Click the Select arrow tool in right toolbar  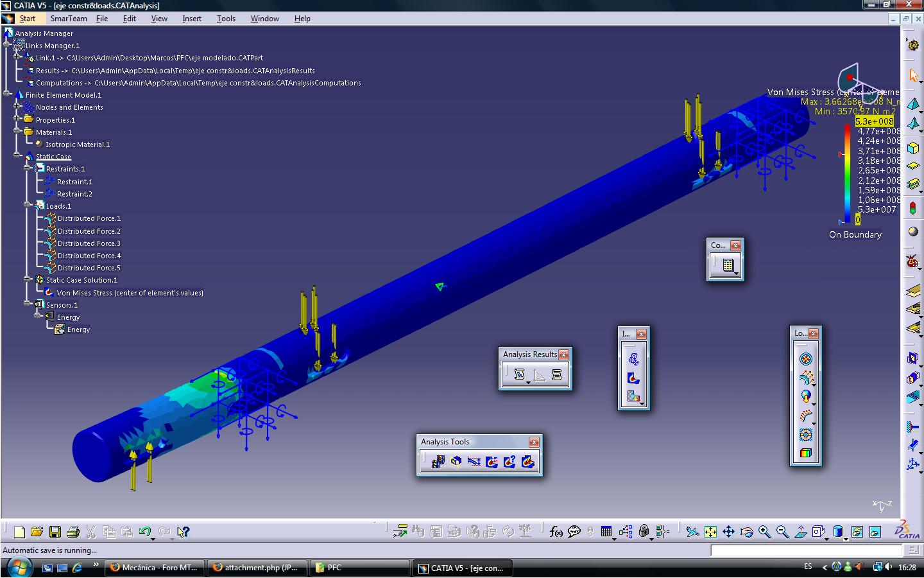(913, 75)
